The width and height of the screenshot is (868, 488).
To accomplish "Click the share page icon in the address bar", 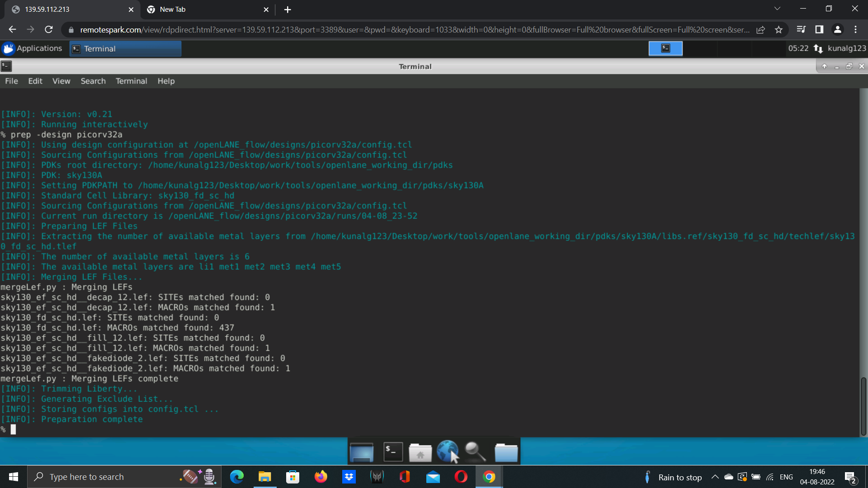I will (x=761, y=30).
